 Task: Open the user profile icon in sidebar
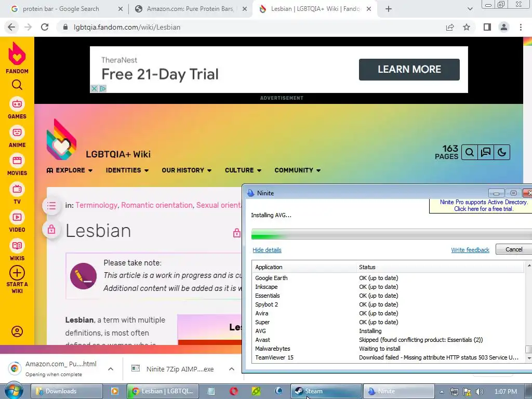[x=17, y=331]
